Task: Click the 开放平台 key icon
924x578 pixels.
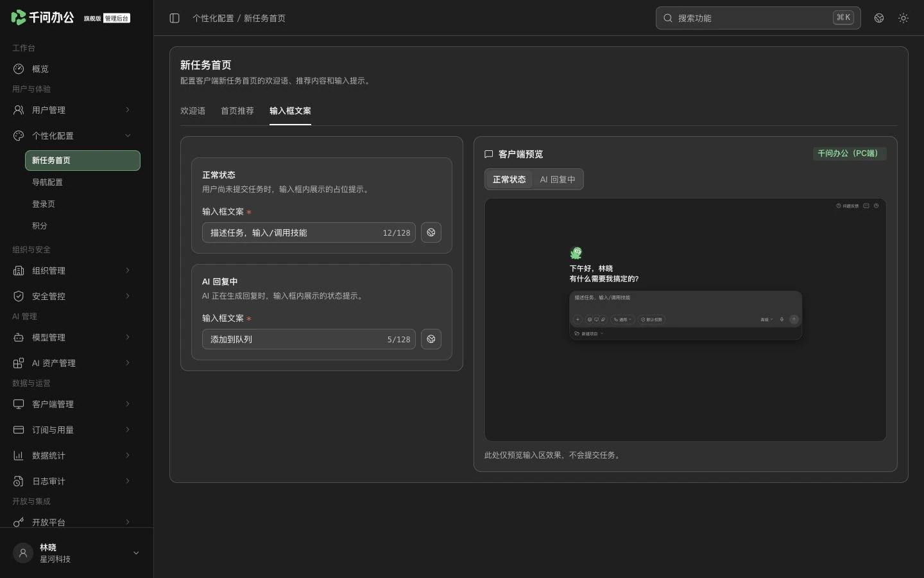Action: click(x=19, y=522)
